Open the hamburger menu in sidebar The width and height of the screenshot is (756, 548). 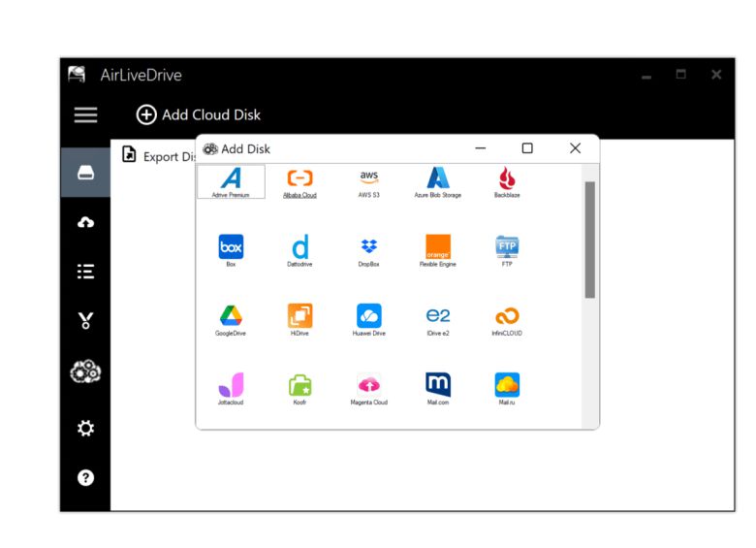coord(86,114)
